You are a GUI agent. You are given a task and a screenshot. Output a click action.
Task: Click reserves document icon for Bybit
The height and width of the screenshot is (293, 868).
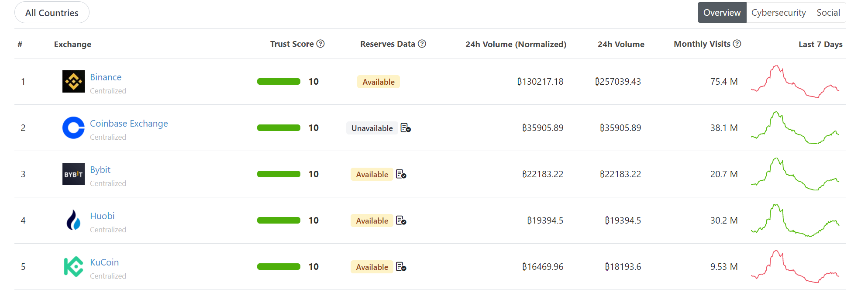coord(401,174)
